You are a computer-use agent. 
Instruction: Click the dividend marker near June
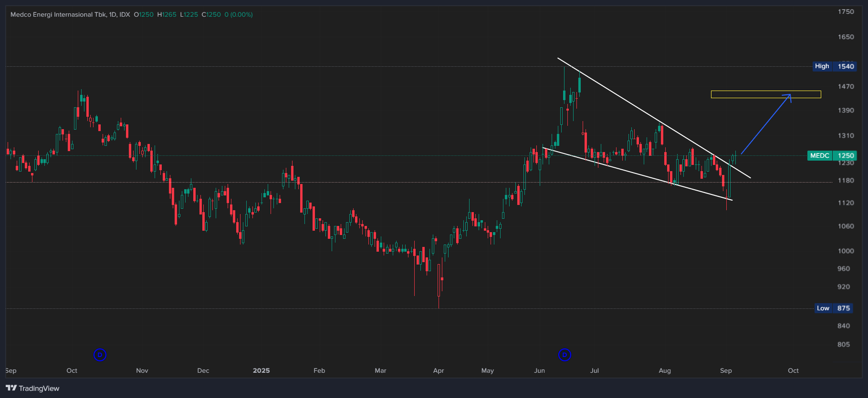pos(565,355)
